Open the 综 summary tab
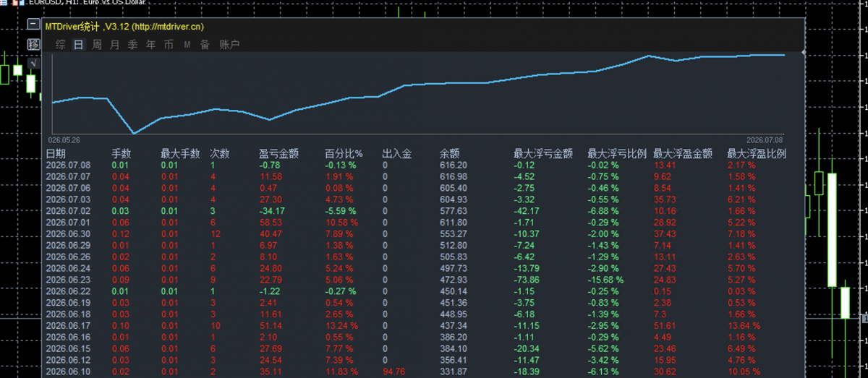 60,45
